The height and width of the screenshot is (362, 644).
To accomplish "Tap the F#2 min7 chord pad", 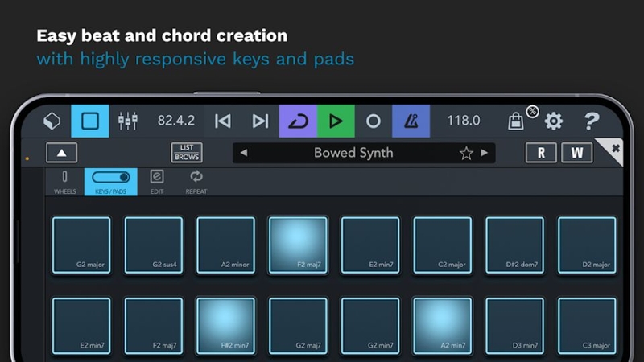I will (226, 326).
